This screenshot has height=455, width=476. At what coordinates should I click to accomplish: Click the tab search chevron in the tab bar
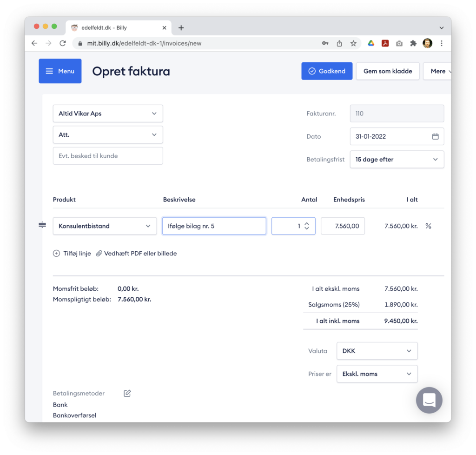tap(442, 28)
